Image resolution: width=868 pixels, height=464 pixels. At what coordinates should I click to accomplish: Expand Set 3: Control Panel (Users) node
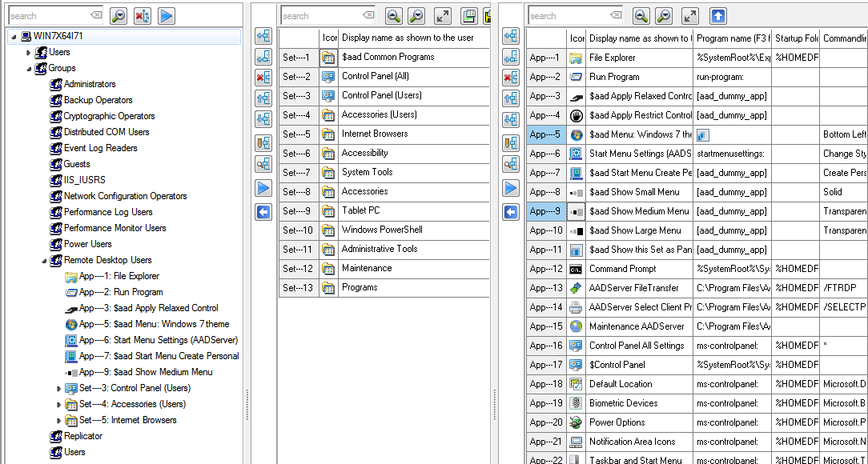(x=58, y=389)
